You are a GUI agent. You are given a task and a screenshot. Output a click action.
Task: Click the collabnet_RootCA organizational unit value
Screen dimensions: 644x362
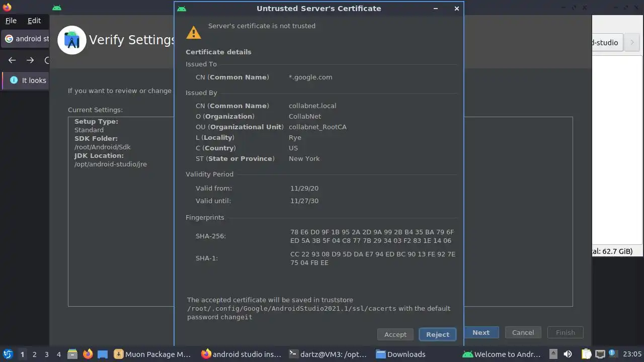click(x=317, y=127)
